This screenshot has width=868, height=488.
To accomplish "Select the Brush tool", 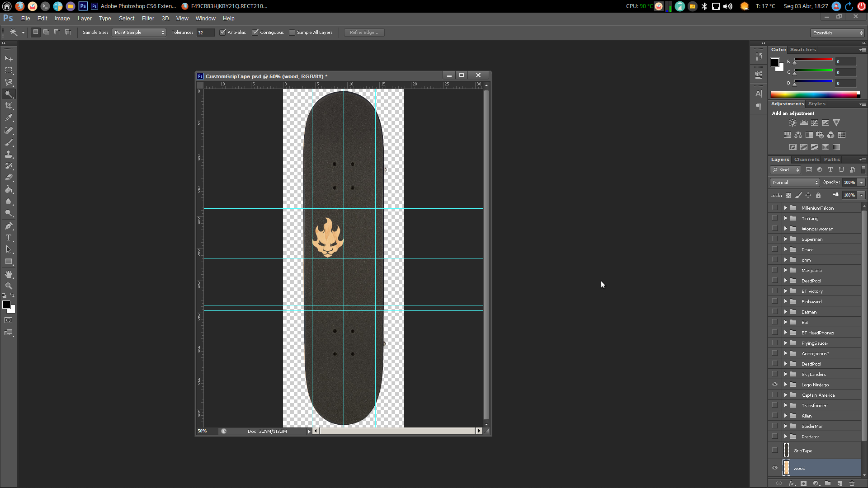I will [x=9, y=142].
